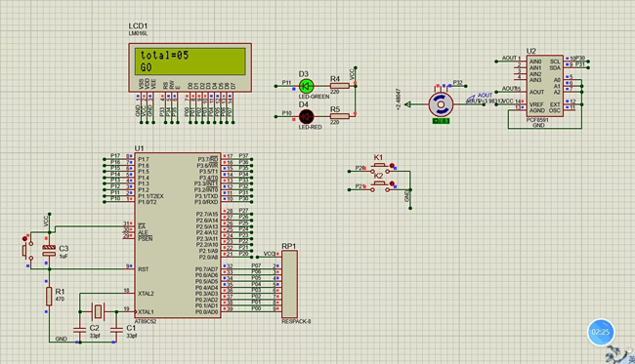Viewport: 635px width, 364px height.
Task: Click the RST pin label on U1
Action: coord(143,269)
